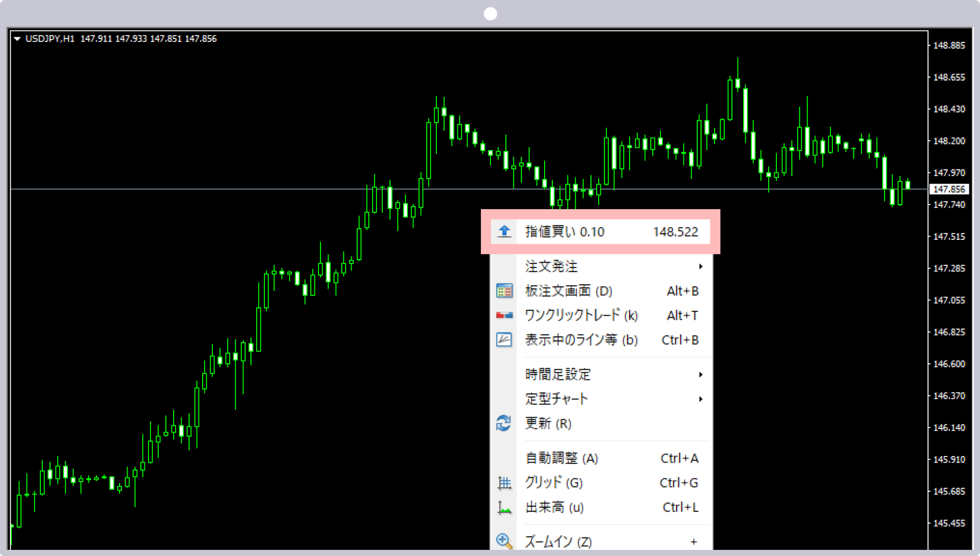Click the 148.655 price scale label
The height and width of the screenshot is (556, 980).
(949, 78)
